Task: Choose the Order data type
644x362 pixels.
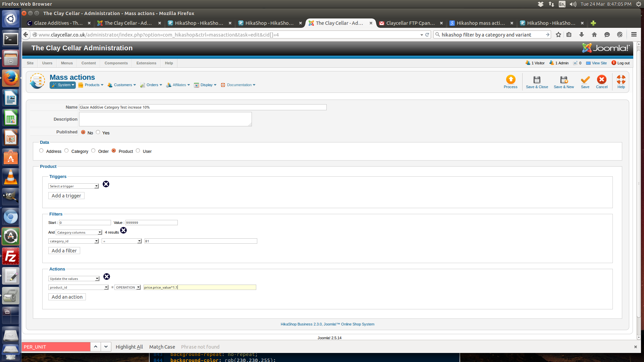Action: tap(93, 150)
